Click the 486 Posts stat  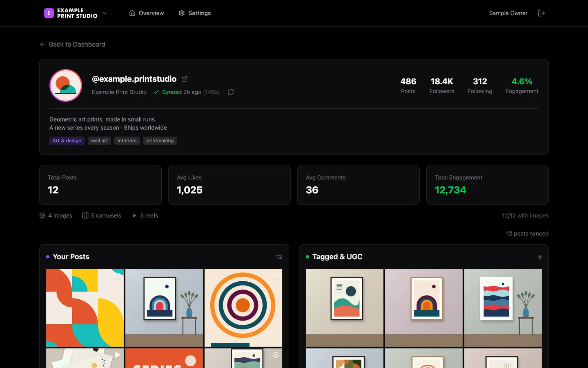pos(408,85)
